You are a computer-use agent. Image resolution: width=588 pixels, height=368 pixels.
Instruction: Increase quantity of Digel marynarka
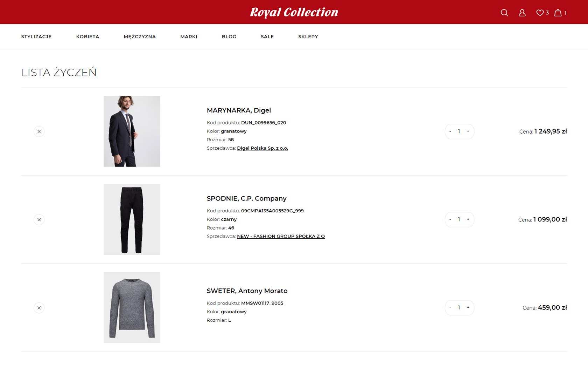click(468, 131)
